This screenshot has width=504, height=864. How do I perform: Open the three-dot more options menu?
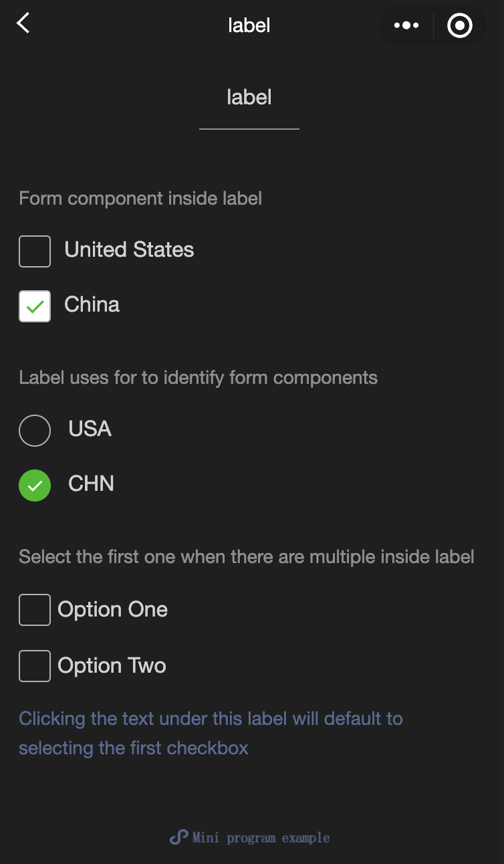click(x=406, y=25)
